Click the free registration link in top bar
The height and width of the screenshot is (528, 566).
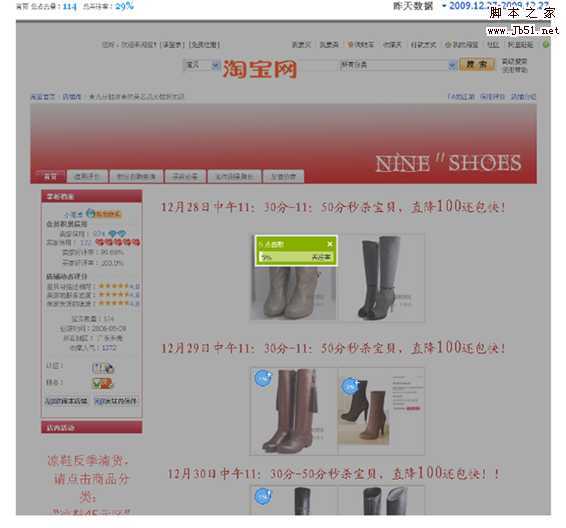point(205,45)
